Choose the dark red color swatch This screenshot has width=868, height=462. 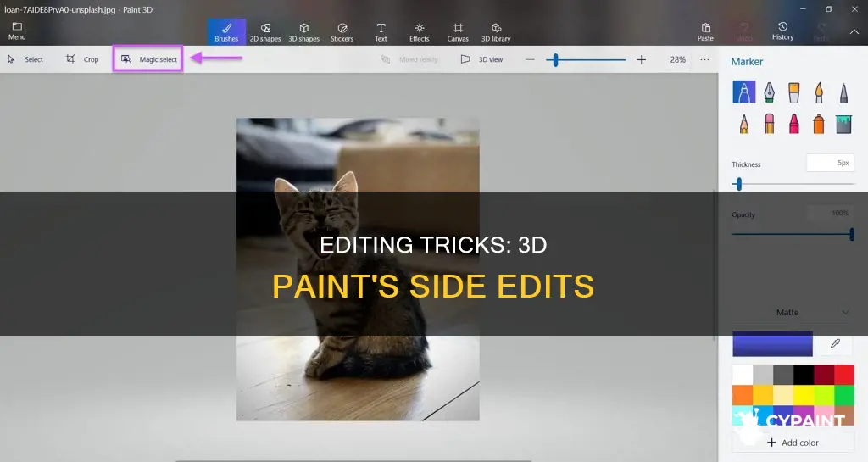point(824,375)
